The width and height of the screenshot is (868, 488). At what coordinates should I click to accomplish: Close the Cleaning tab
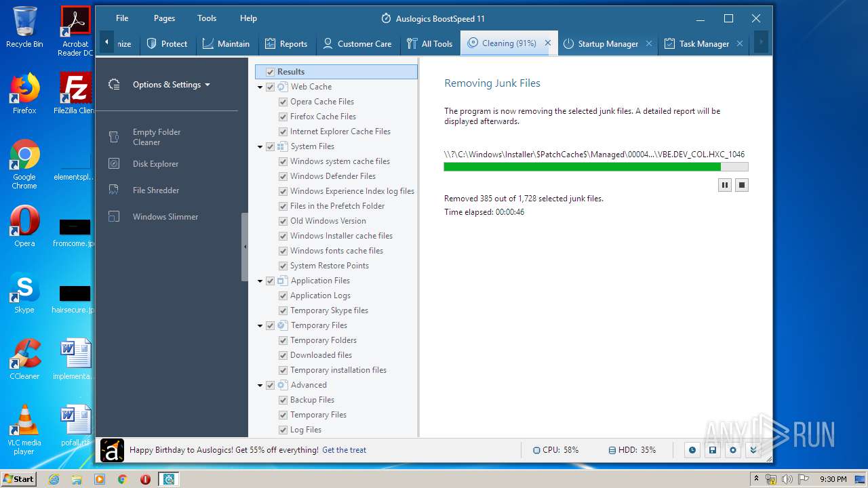tap(548, 43)
